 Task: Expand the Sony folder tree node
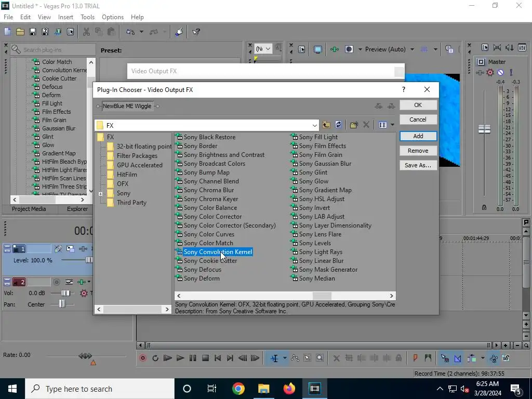point(100,194)
